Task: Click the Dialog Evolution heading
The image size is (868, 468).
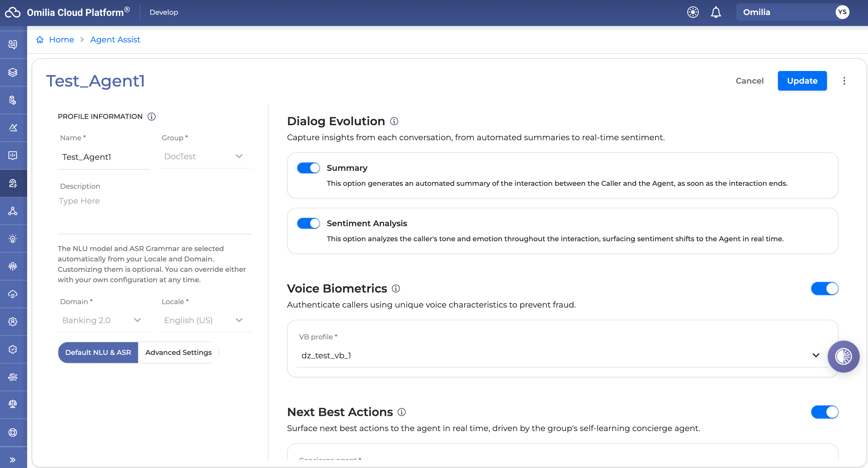Action: 336,121
